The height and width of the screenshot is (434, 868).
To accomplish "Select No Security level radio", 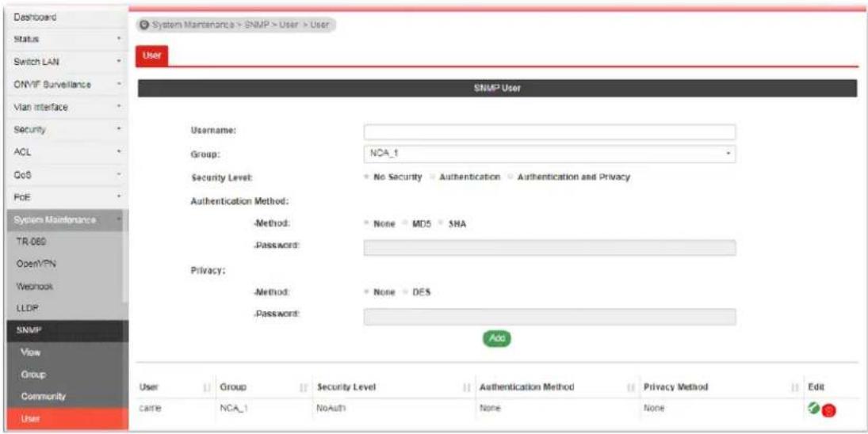I will pyautogui.click(x=366, y=177).
